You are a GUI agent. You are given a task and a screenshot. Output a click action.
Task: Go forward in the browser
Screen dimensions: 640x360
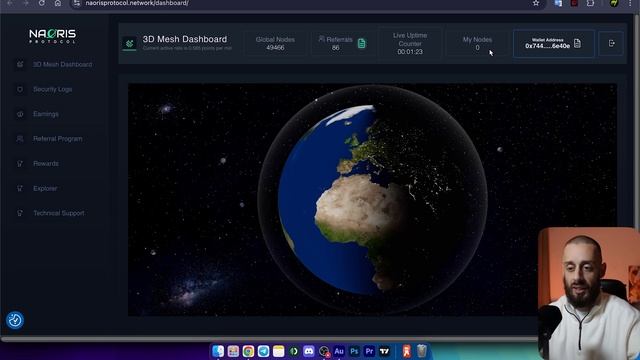[x=26, y=3]
